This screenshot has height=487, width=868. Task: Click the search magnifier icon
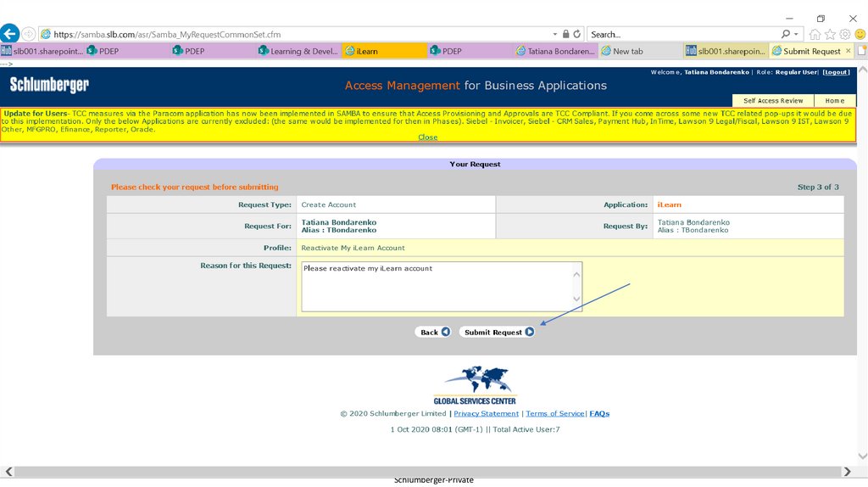click(x=786, y=34)
